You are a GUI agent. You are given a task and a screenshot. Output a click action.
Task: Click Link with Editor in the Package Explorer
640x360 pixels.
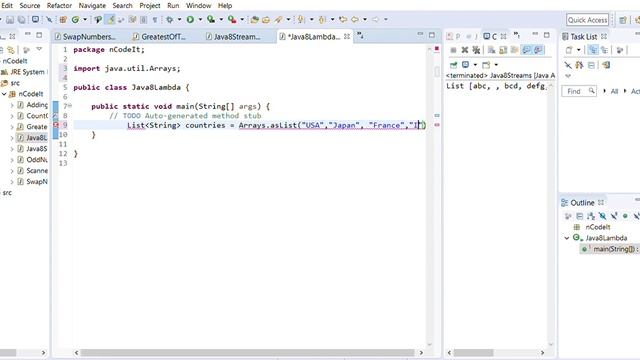point(11,50)
